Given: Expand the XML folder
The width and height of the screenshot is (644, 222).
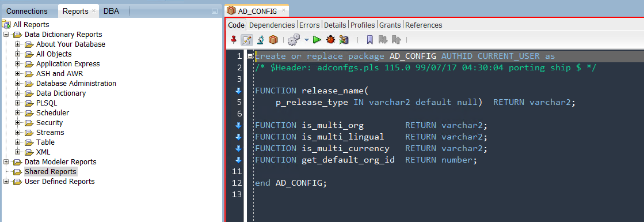Looking at the screenshot, I should [x=17, y=152].
